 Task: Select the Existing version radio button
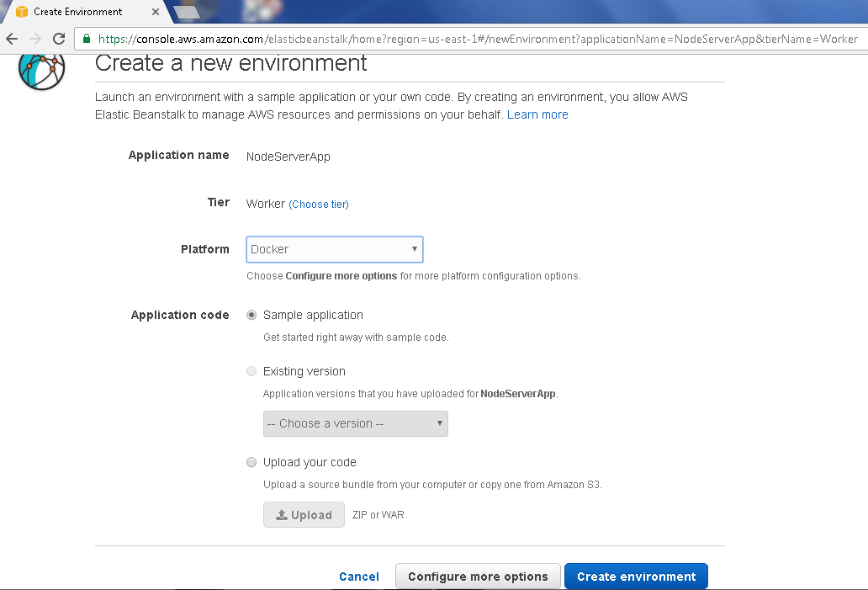251,371
